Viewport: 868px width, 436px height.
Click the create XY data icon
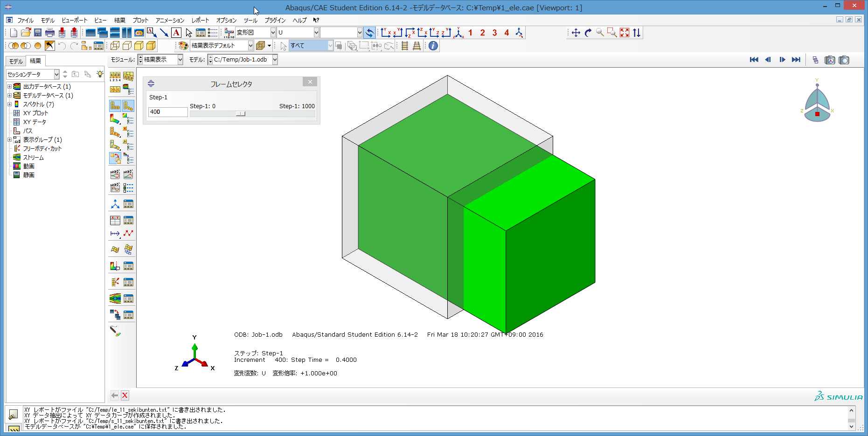(x=115, y=220)
